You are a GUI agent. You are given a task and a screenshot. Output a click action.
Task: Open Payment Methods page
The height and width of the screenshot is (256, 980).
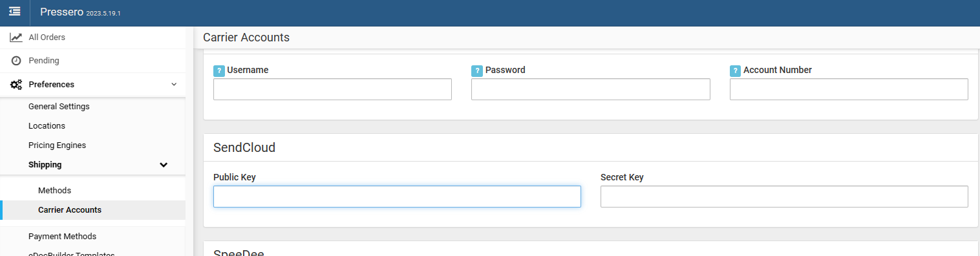(x=62, y=237)
